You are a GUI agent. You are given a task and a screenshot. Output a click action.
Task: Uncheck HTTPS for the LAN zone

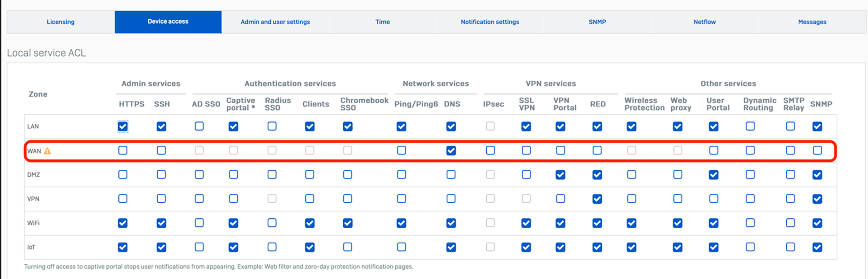tap(123, 127)
